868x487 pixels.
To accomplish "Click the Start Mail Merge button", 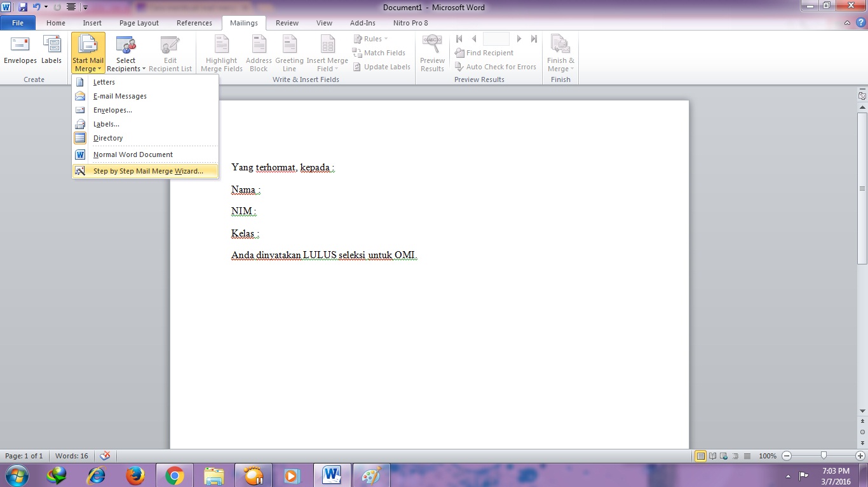I will [x=88, y=53].
